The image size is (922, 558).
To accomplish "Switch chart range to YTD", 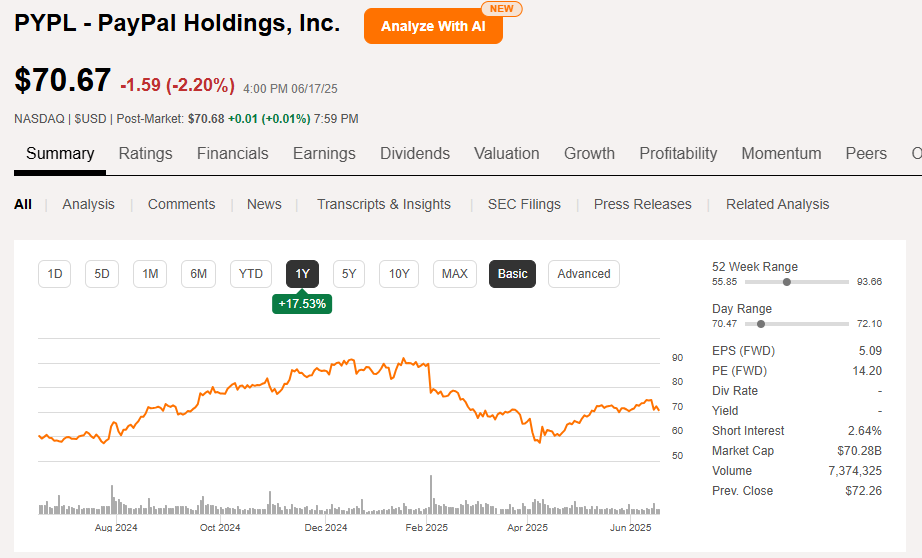I will (x=251, y=274).
